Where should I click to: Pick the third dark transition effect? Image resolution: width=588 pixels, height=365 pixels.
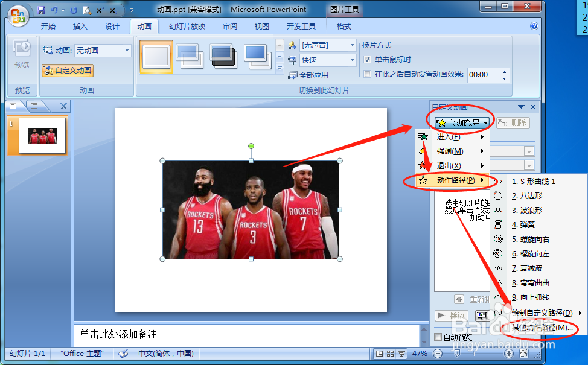click(223, 57)
